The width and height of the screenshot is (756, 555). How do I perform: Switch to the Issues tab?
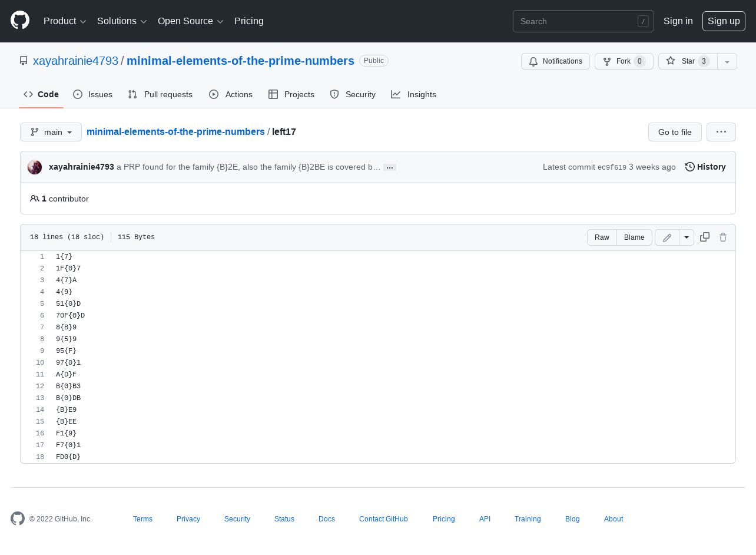click(x=92, y=94)
